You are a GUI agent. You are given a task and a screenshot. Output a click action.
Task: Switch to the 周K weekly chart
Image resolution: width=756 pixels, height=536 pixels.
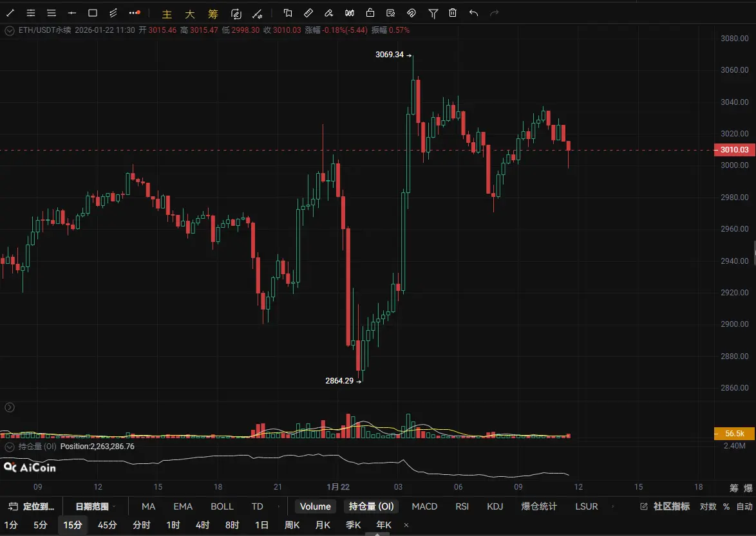[x=292, y=525]
